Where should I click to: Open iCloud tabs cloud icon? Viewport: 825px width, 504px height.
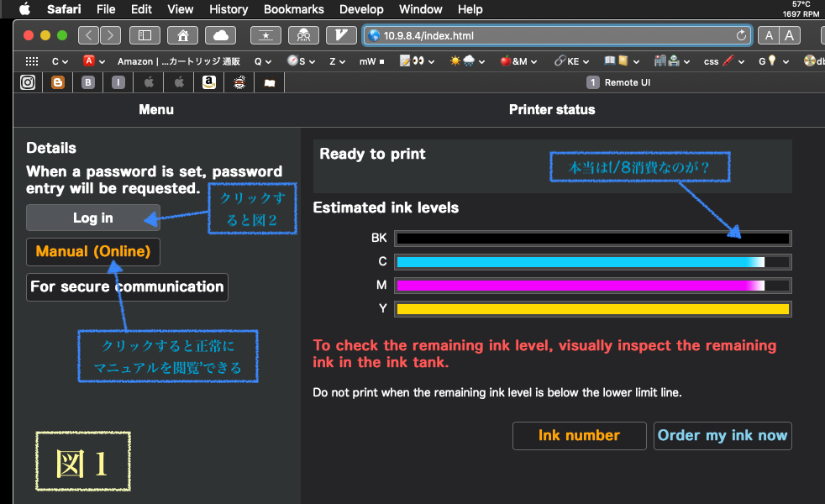(221, 35)
